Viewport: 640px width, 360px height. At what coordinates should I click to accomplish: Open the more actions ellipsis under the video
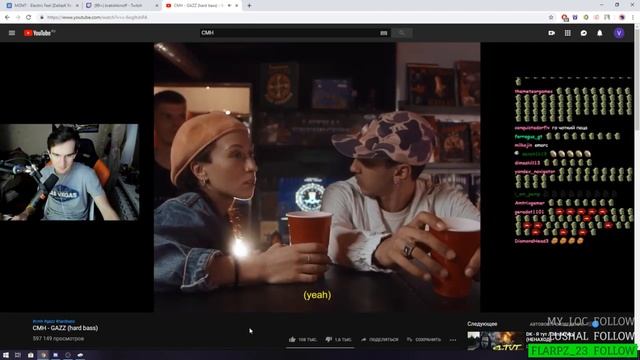coord(453,340)
